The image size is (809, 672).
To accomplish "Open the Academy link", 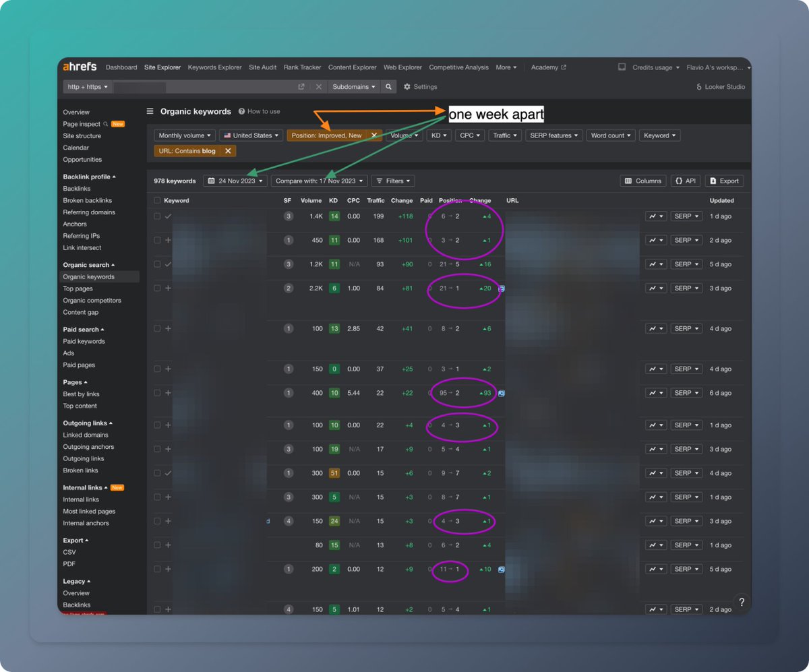I will [548, 67].
